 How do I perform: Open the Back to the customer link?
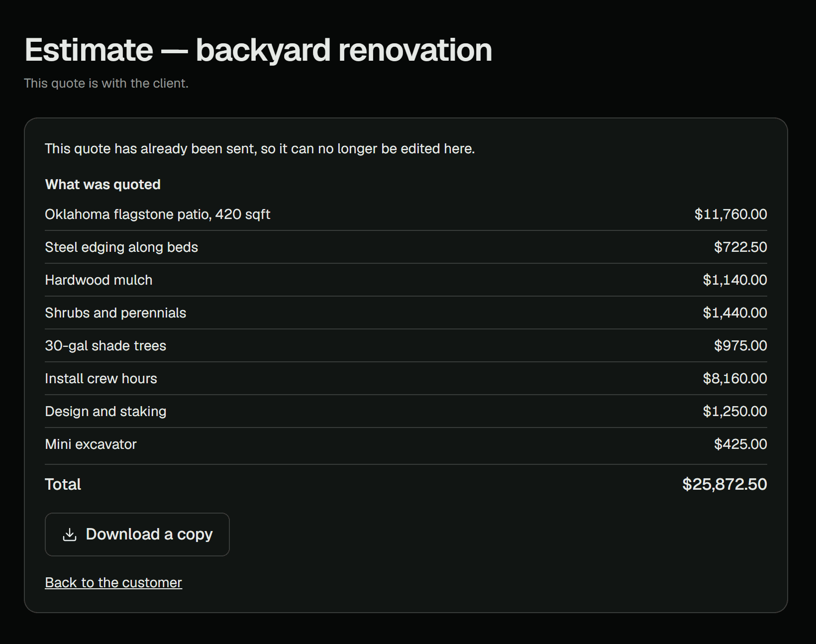pos(113,582)
